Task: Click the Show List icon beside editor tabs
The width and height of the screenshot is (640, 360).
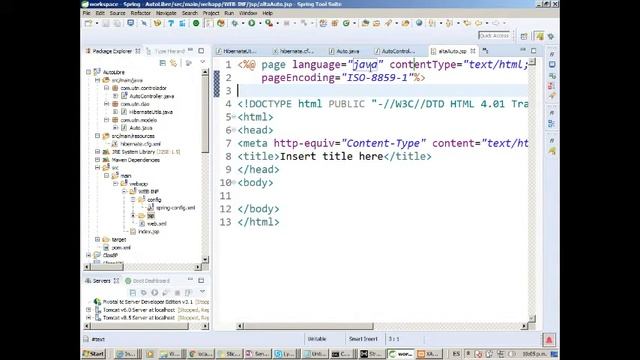Action: click(x=485, y=51)
